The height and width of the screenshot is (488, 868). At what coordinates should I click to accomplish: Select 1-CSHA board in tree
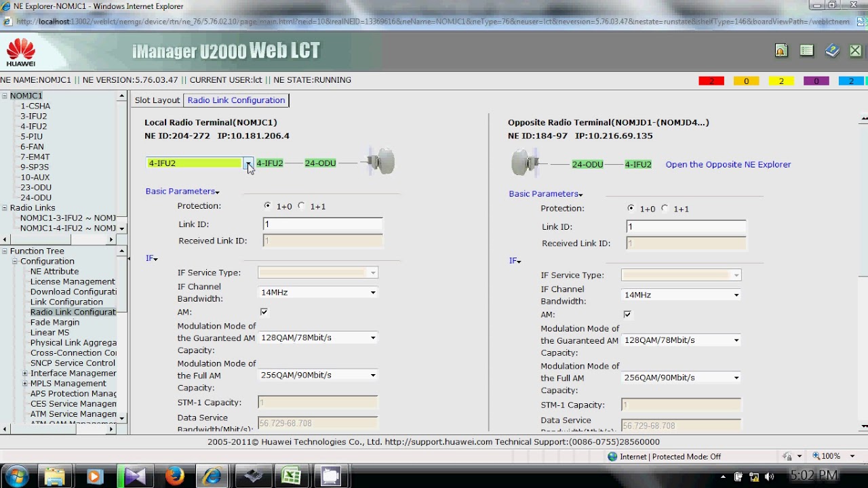coord(35,106)
